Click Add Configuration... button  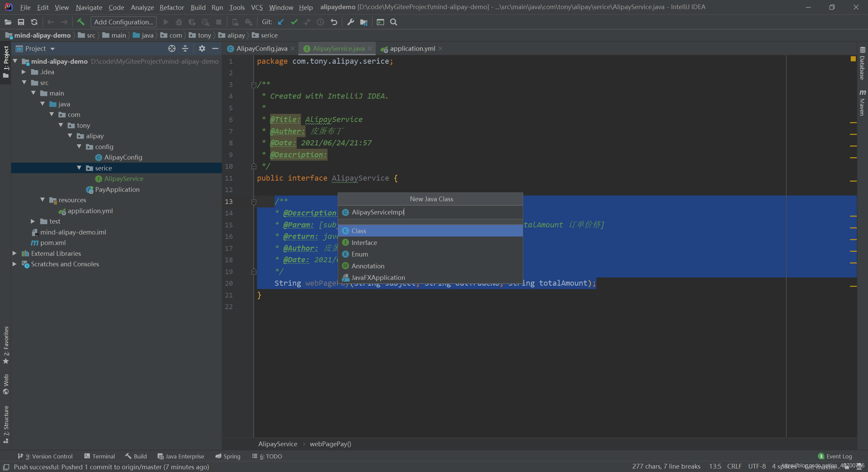click(124, 22)
